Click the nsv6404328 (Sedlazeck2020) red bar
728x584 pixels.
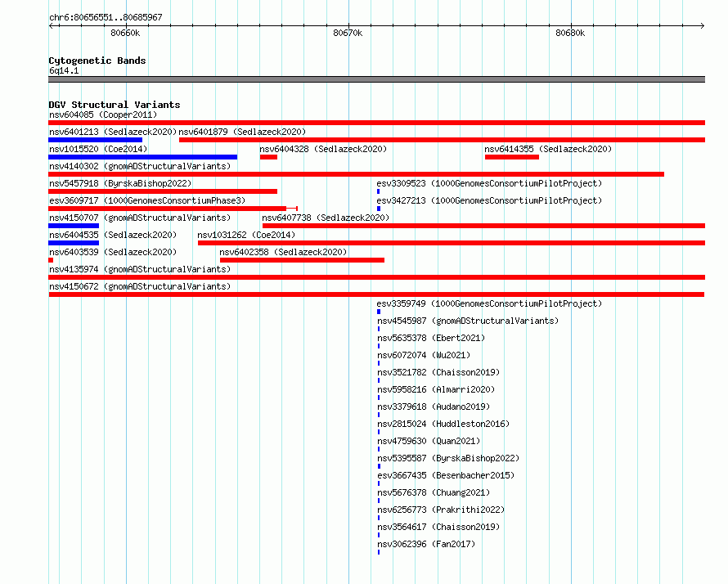(268, 157)
